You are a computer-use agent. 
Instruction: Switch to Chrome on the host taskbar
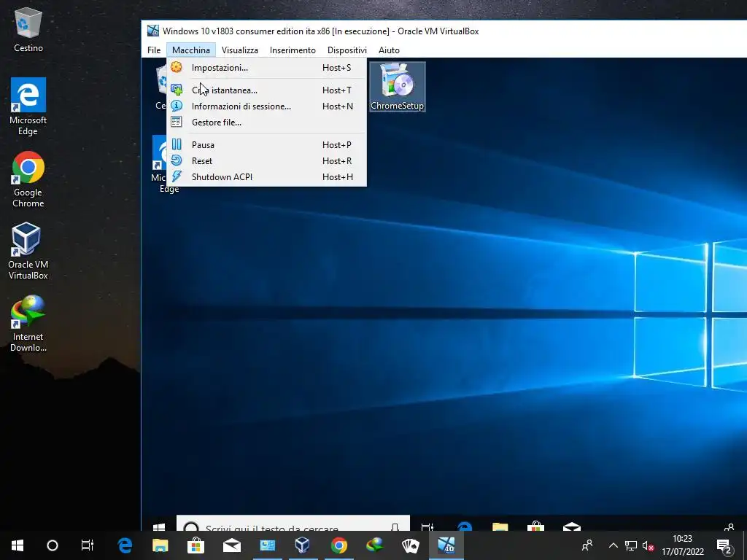pos(339,545)
